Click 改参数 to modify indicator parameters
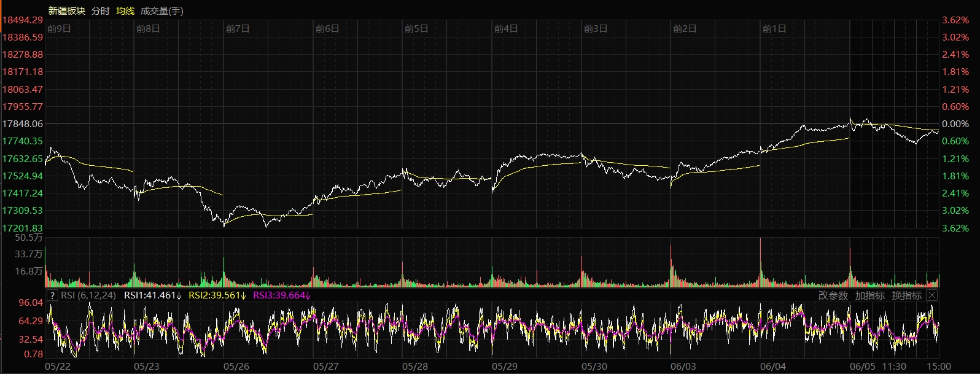The height and width of the screenshot is (374, 980). pos(833,295)
